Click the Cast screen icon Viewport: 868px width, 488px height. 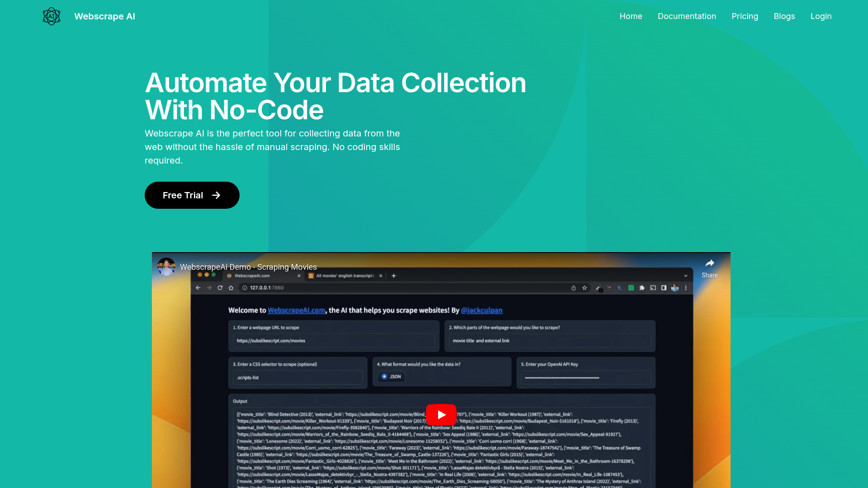point(653,288)
